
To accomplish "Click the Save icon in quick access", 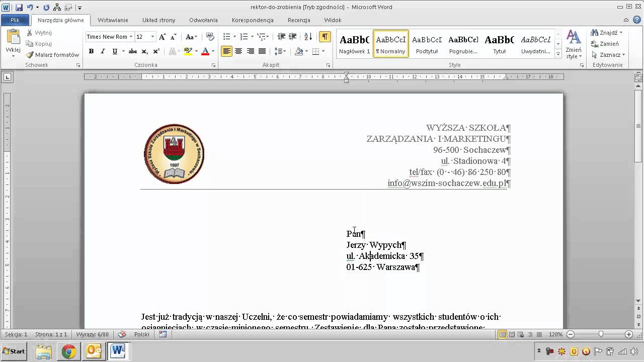I will (19, 8).
